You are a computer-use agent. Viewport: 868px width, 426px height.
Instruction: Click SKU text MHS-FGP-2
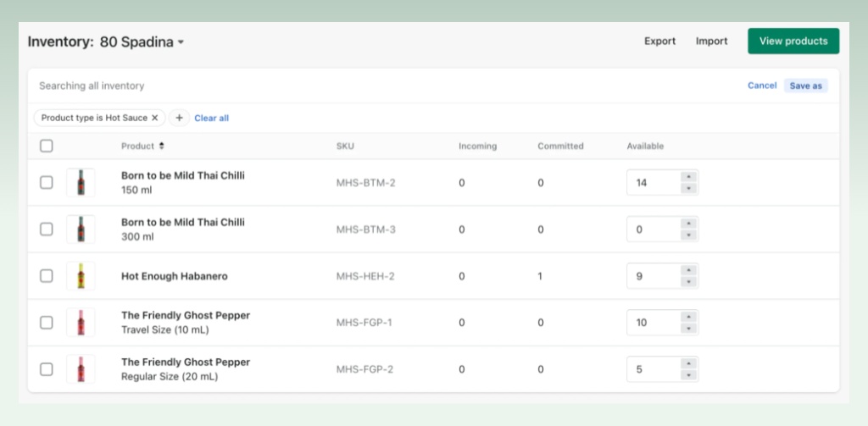click(x=364, y=369)
